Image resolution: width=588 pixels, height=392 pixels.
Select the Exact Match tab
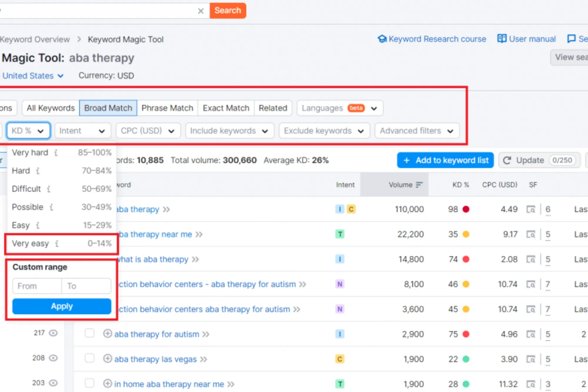point(226,108)
